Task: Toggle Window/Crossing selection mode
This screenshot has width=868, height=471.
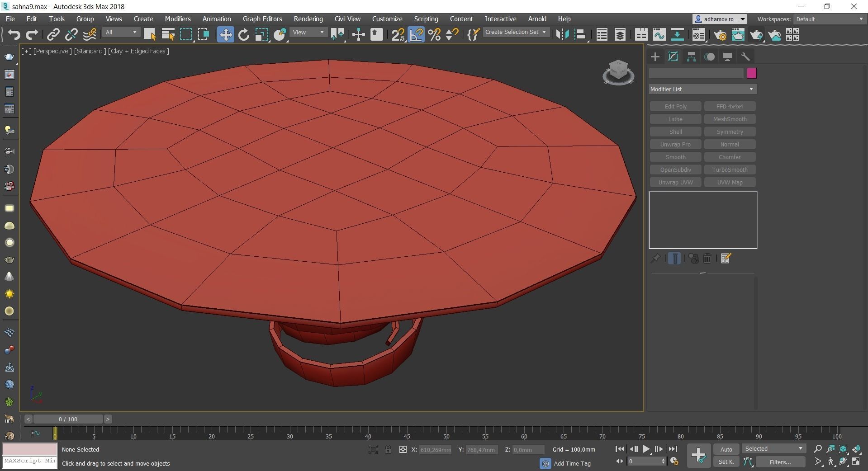Action: 204,35
